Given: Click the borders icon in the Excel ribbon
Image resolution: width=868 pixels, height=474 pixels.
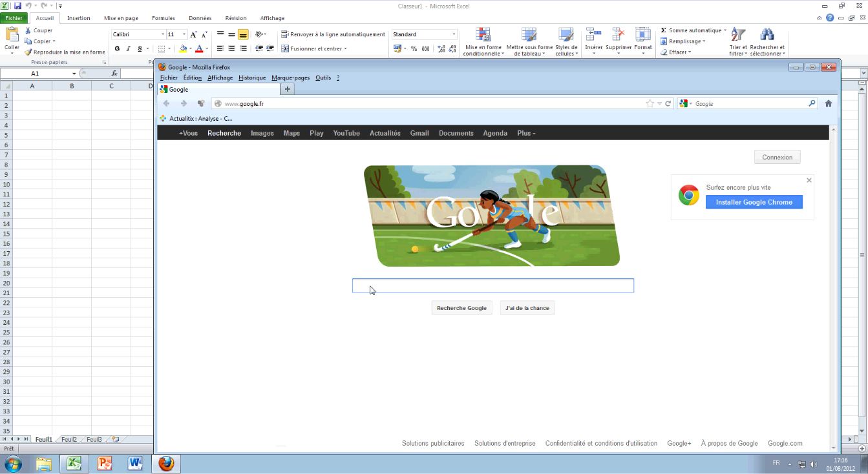Looking at the screenshot, I should coord(161,48).
